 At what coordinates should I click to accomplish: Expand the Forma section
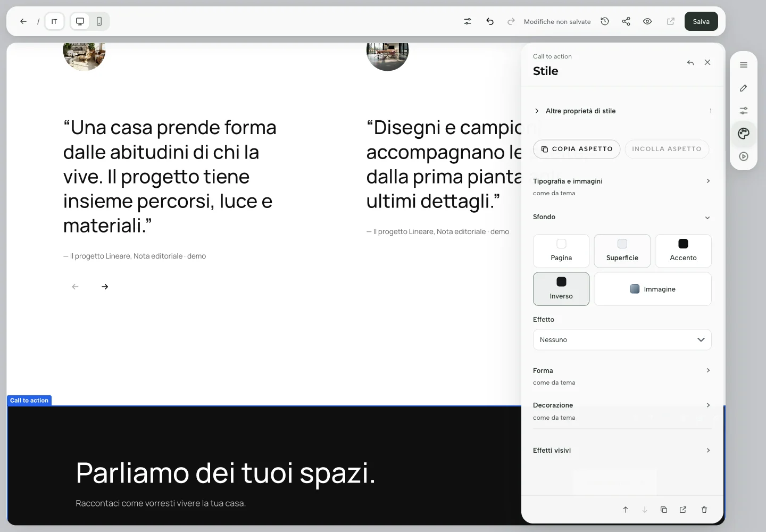pos(622,376)
